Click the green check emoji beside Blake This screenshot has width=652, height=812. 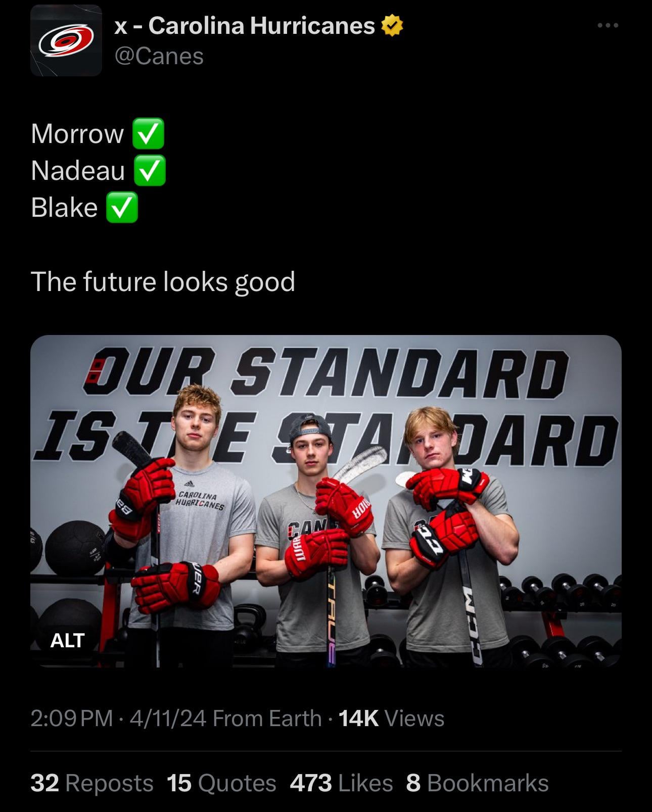click(122, 208)
